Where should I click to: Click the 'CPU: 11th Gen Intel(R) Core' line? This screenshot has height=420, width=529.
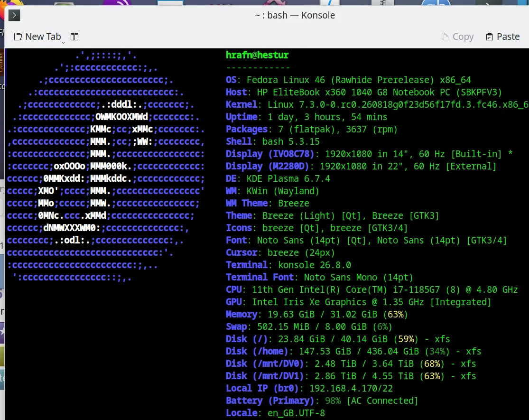pos(372,289)
